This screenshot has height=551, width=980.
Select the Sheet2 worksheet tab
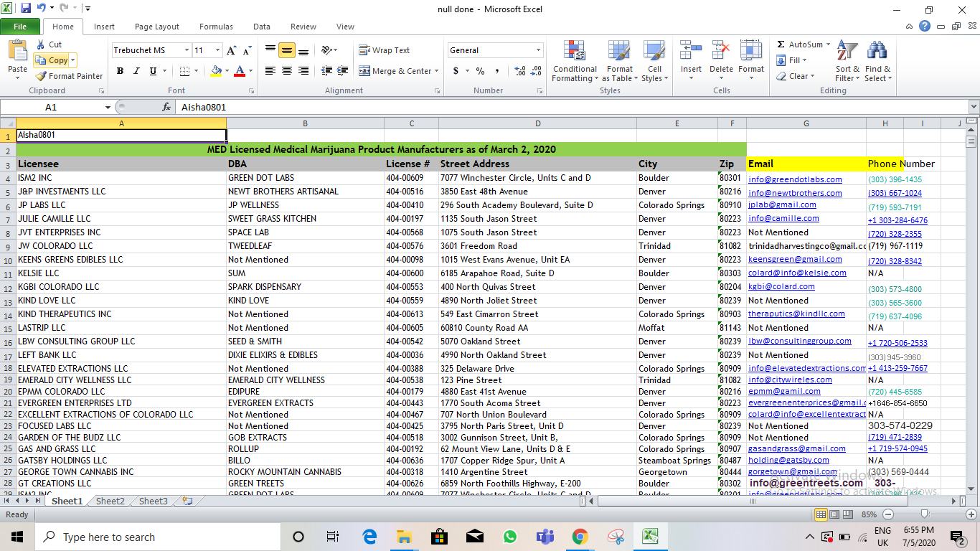pyautogui.click(x=109, y=501)
